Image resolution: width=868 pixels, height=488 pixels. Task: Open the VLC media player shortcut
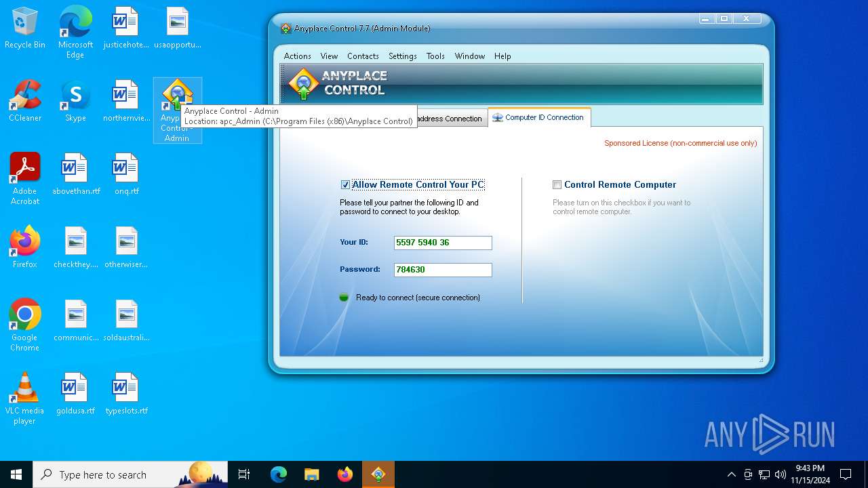(25, 399)
